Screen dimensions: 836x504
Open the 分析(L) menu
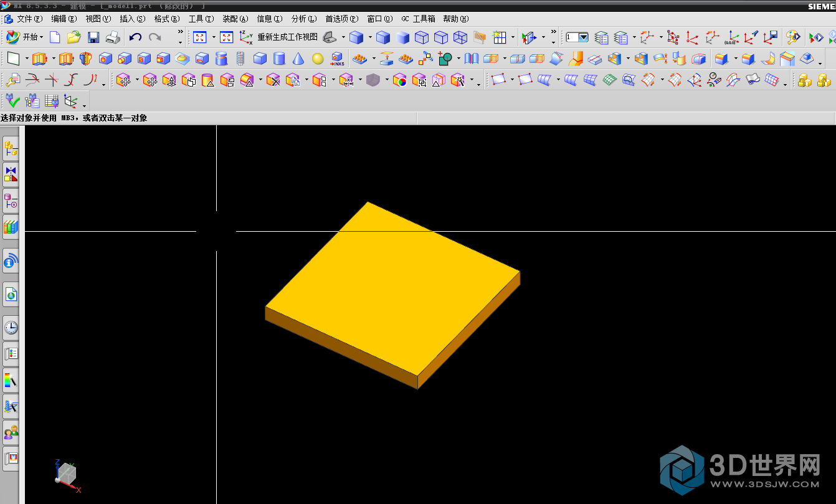click(303, 19)
